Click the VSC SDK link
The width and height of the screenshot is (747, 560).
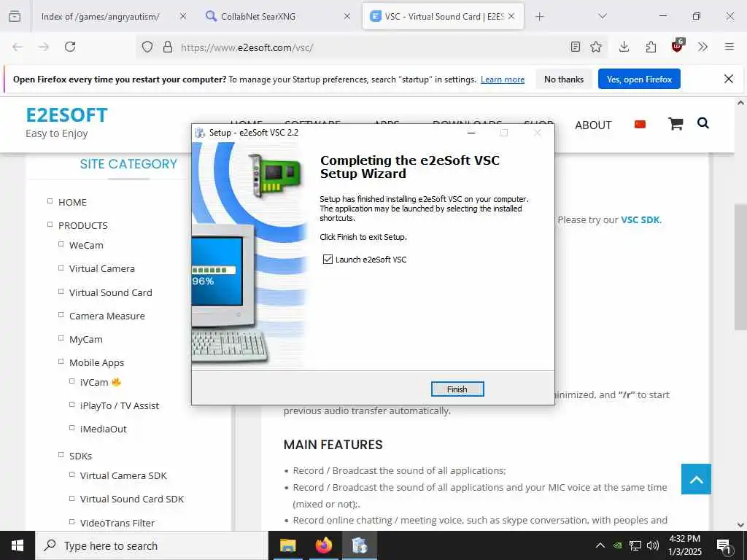(640, 219)
